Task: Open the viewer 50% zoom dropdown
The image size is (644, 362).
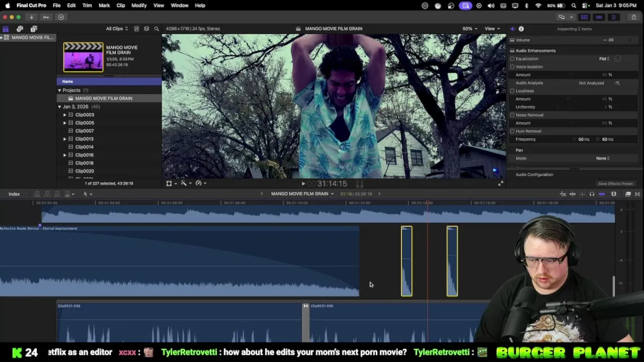Action: pyautogui.click(x=470, y=29)
